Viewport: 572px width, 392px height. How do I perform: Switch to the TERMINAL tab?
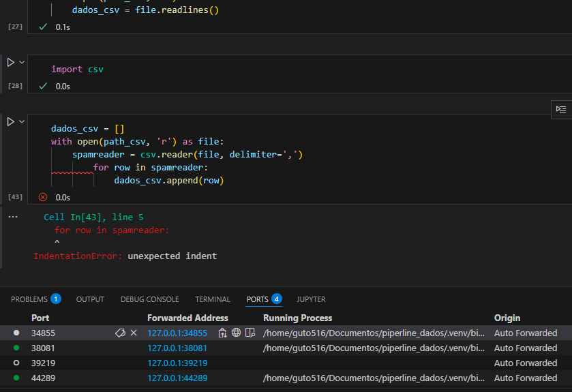pos(213,299)
